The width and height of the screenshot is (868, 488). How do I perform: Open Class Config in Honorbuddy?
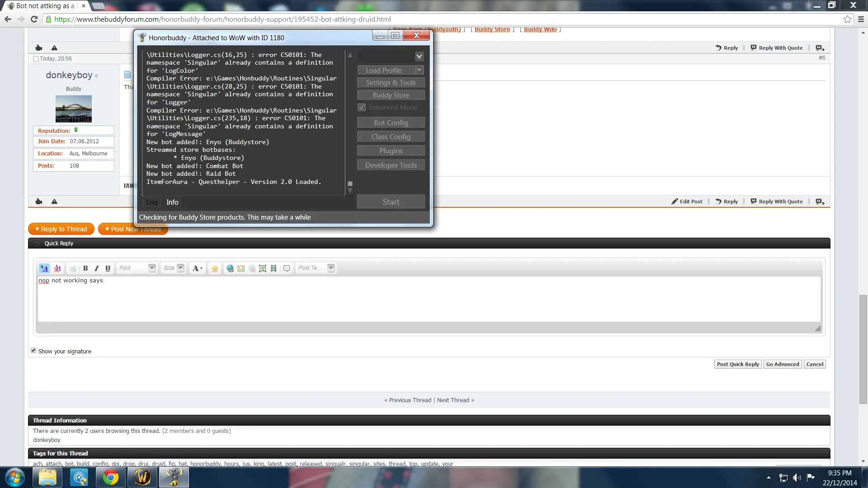[391, 137]
